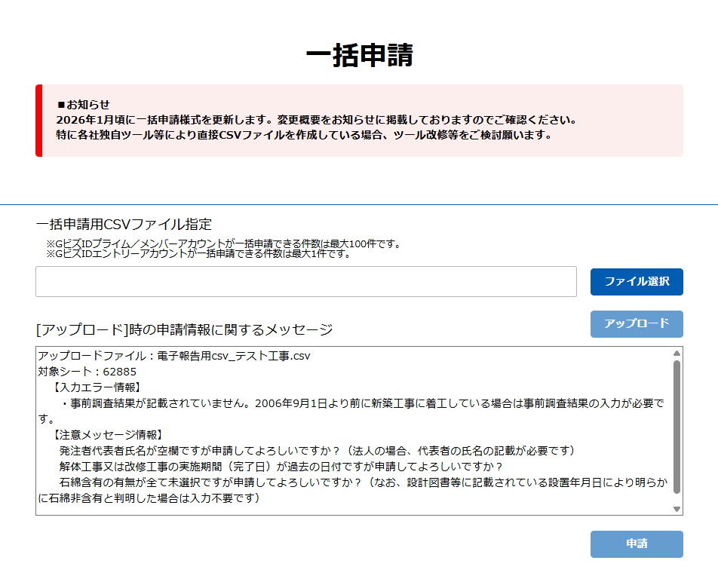The height and width of the screenshot is (588, 718).
Task: Click the 一括申請用CSVファイル指定 label
Action: pos(124,224)
